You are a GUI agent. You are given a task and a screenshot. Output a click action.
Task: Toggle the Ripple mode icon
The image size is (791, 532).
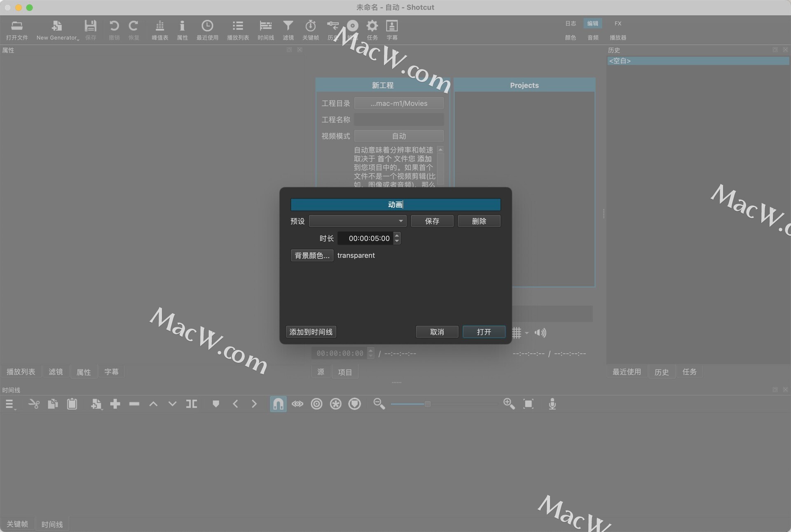pos(316,404)
